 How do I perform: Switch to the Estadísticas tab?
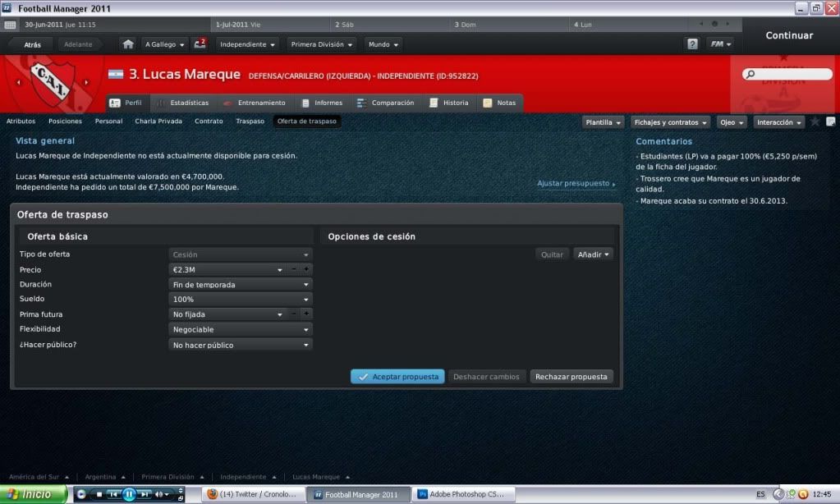(183, 103)
